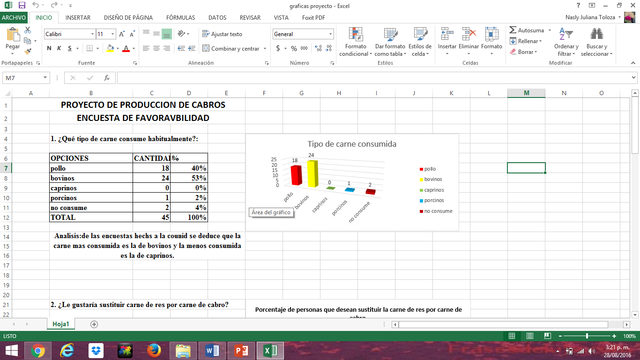Open the Calibri font name dropdown
Screen dimensions: 640x360
(92, 34)
